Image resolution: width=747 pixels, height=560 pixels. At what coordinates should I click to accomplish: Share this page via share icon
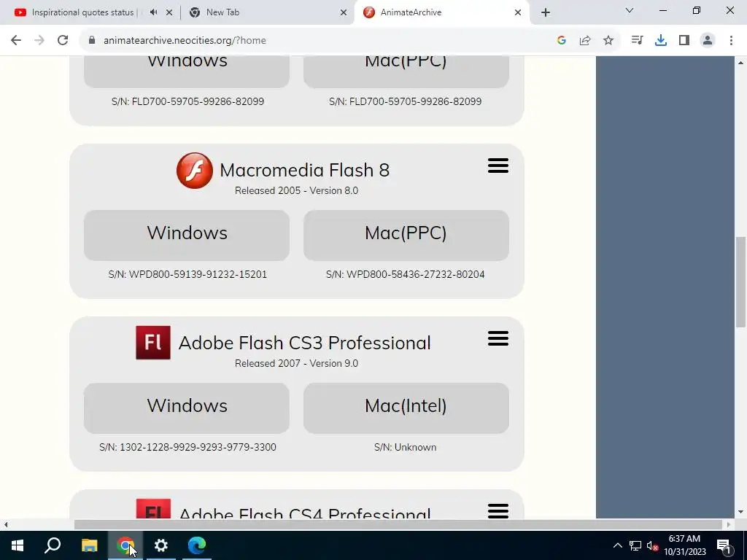[x=584, y=41]
